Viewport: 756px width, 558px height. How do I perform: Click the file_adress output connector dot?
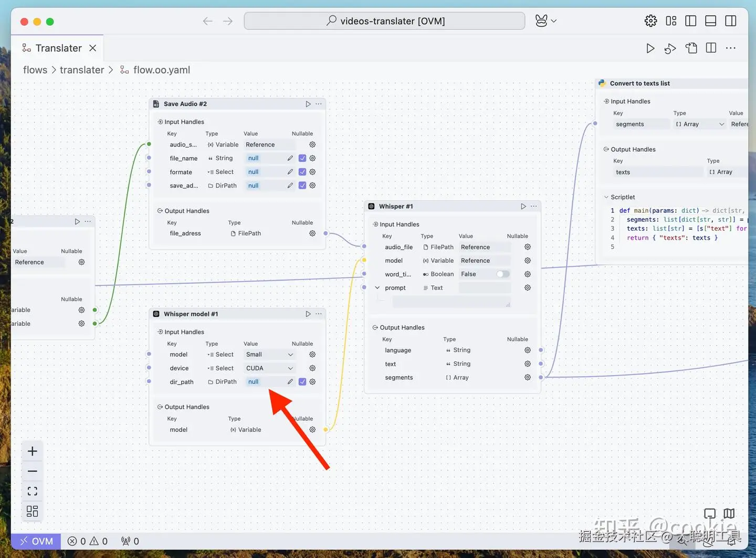point(326,233)
